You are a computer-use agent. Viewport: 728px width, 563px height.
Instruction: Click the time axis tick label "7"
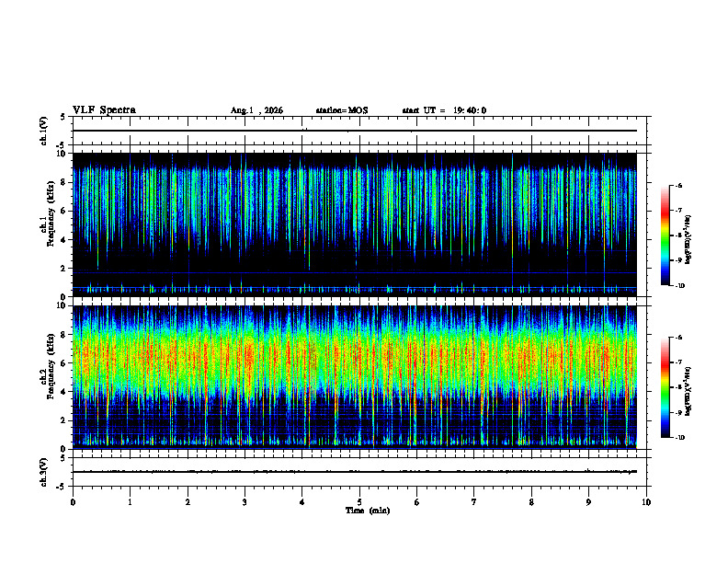[x=474, y=502]
